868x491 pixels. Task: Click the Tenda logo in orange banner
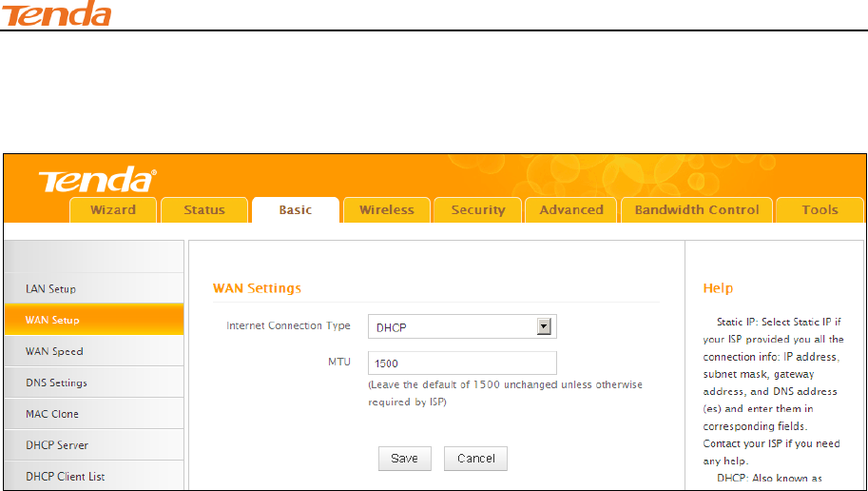[x=97, y=180]
